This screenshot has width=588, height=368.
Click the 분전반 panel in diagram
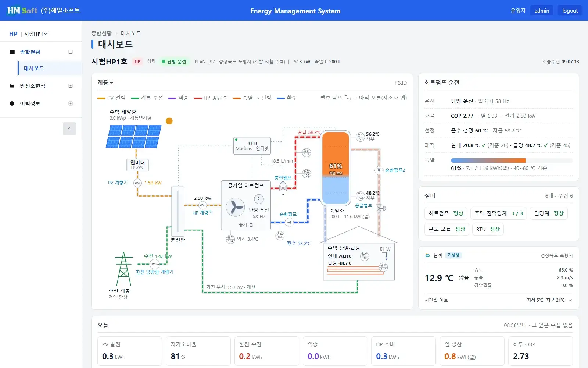178,211
